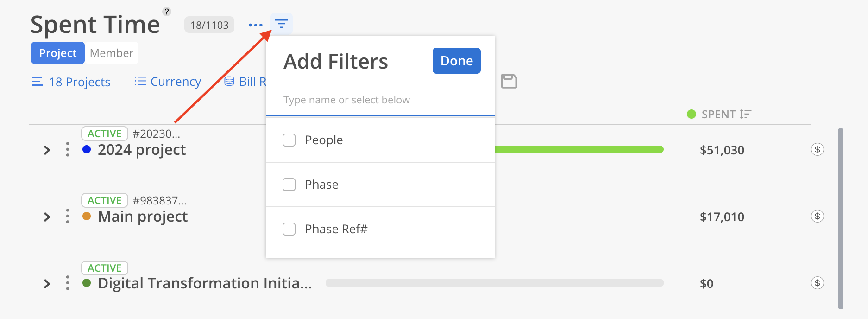The height and width of the screenshot is (319, 868).
Task: Check the Phase Ref# filter checkbox
Action: pyautogui.click(x=289, y=229)
